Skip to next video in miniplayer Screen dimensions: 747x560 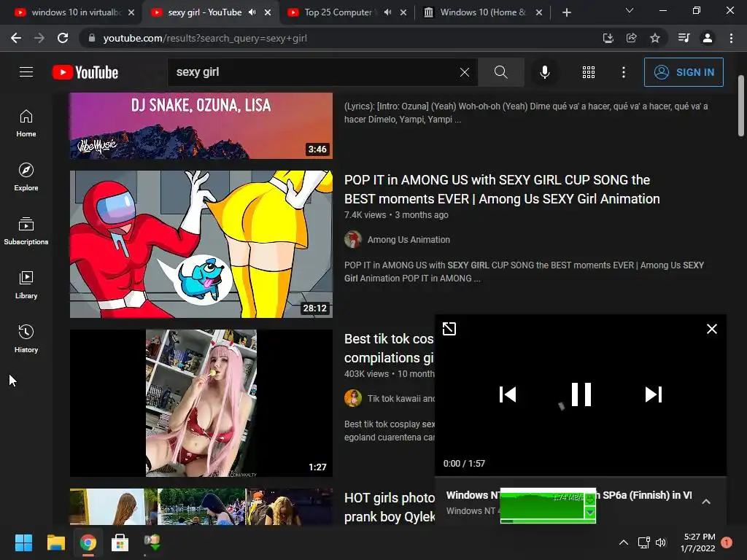[x=653, y=394]
